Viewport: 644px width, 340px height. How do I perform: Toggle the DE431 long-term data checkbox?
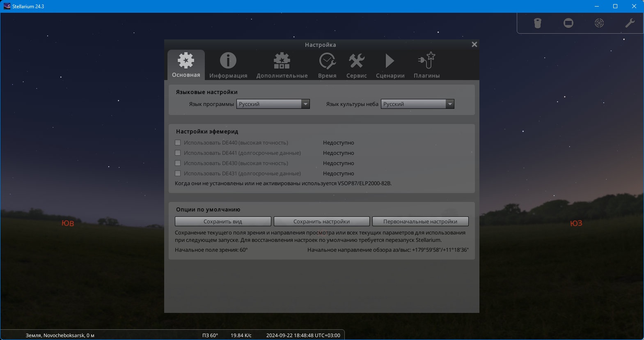[x=178, y=173]
